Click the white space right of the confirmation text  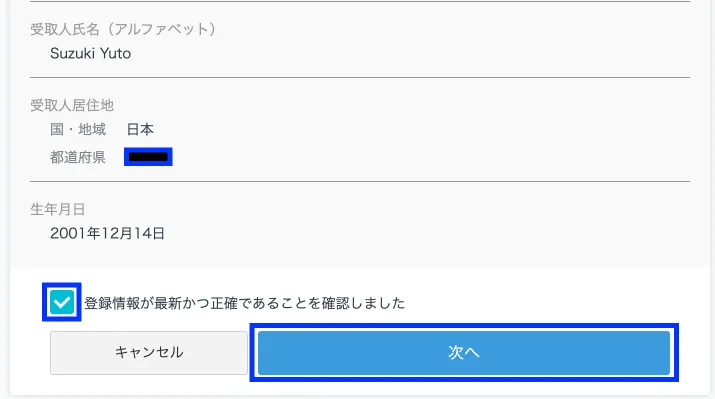547,303
